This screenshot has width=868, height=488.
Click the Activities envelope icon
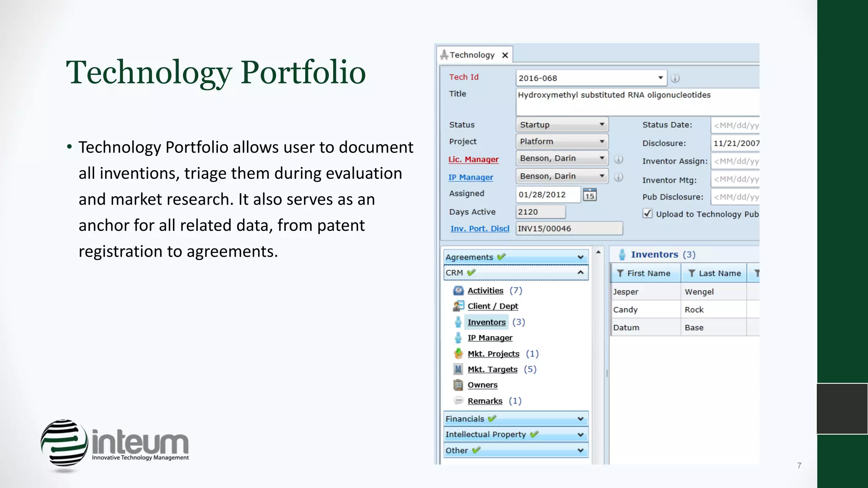[458, 291]
